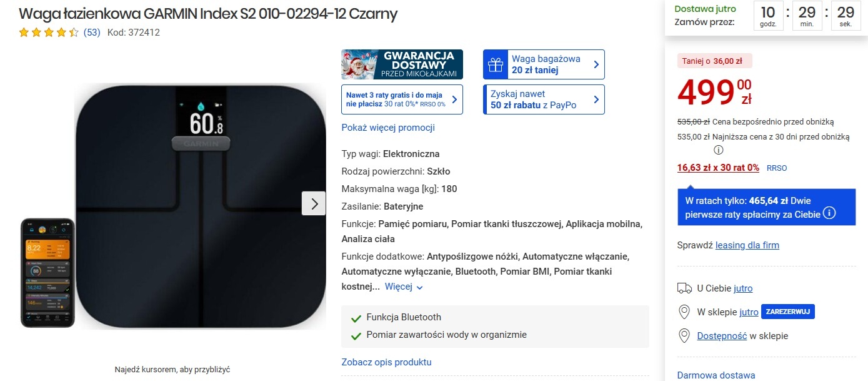
Task: Click Zobacz opis produktu link
Action: [x=386, y=362]
